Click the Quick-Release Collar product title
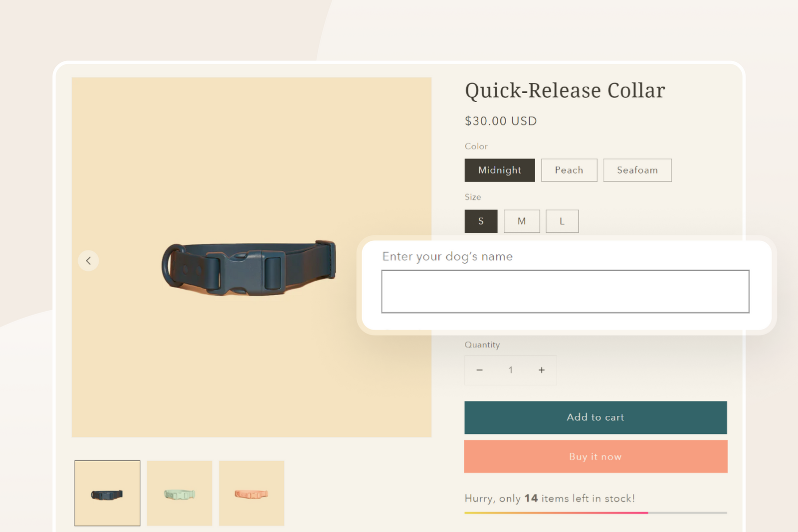This screenshot has height=532, width=798. click(565, 91)
